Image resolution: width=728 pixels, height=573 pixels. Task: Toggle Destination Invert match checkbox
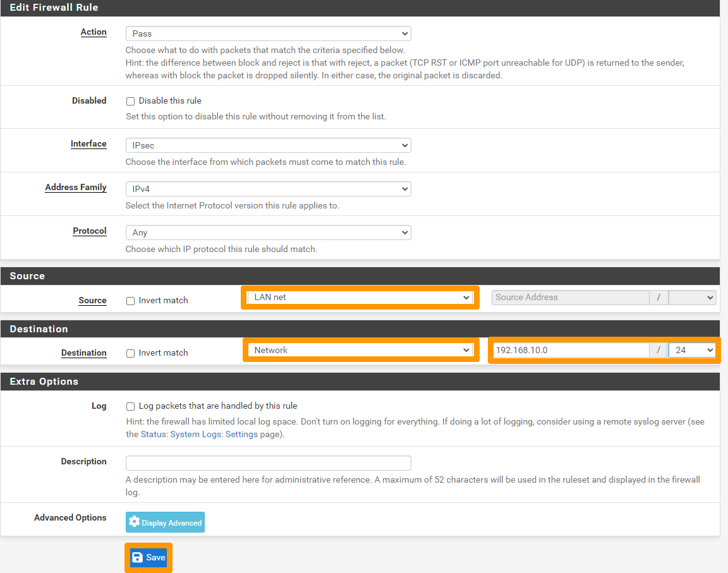[x=131, y=353]
